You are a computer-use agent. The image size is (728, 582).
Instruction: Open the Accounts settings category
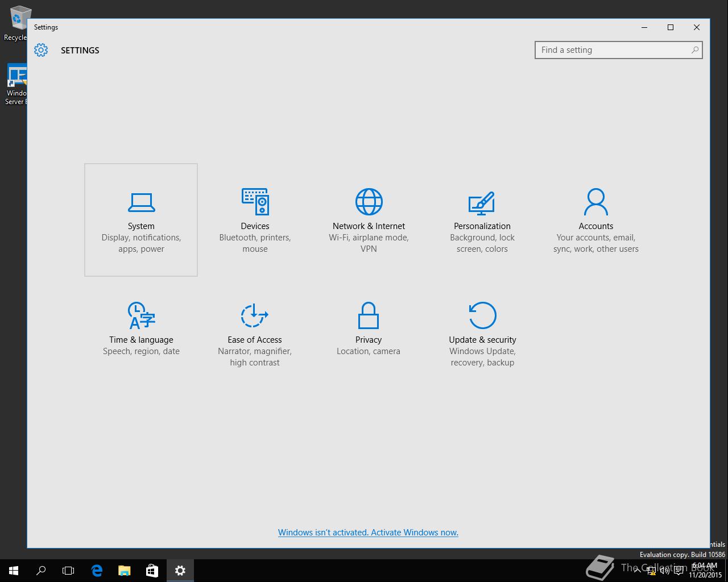[596, 220]
